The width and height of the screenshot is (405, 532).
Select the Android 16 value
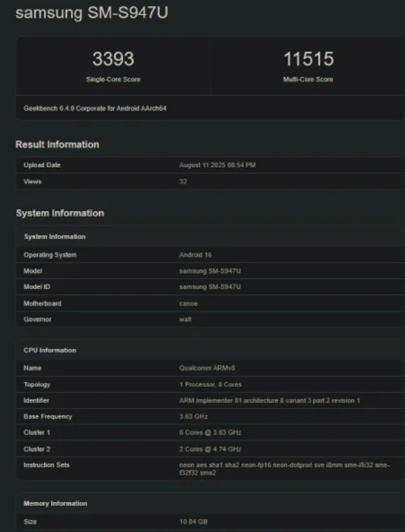tap(195, 255)
